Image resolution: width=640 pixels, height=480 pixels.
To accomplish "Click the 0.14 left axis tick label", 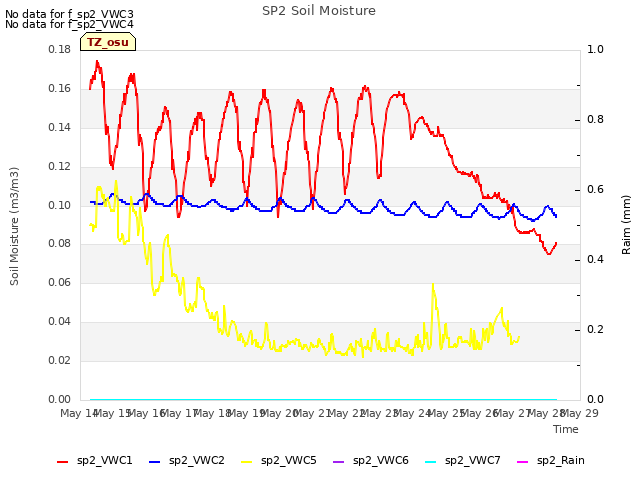I will pyautogui.click(x=60, y=127).
